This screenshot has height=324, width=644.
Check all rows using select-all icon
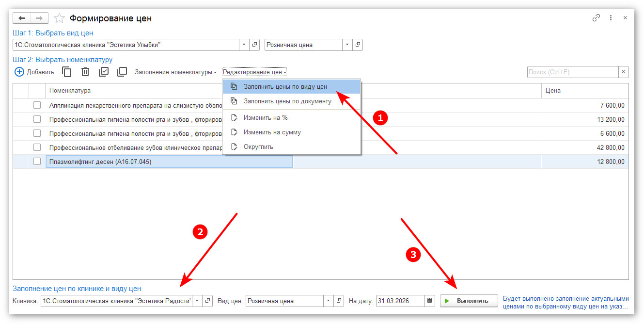coord(104,72)
